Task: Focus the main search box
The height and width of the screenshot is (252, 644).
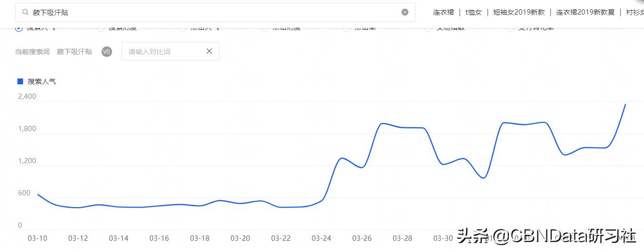Action: [215, 13]
